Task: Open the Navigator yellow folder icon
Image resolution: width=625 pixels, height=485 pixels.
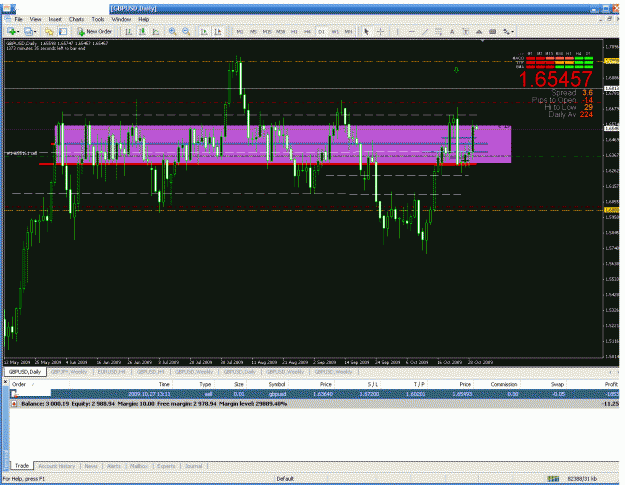Action: (49, 31)
